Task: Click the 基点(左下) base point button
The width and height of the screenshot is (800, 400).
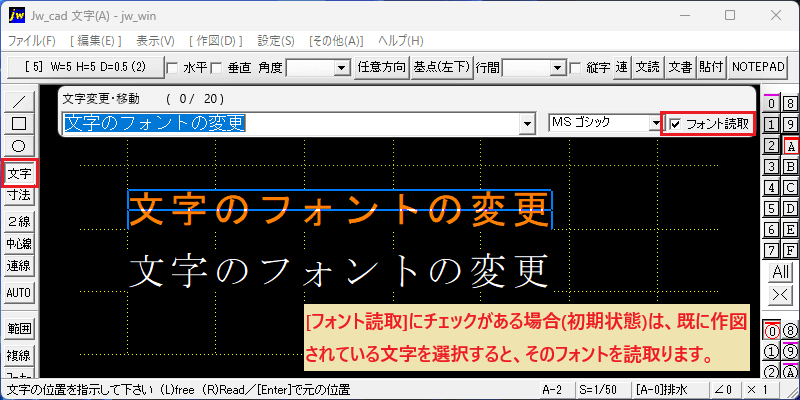Action: point(441,67)
